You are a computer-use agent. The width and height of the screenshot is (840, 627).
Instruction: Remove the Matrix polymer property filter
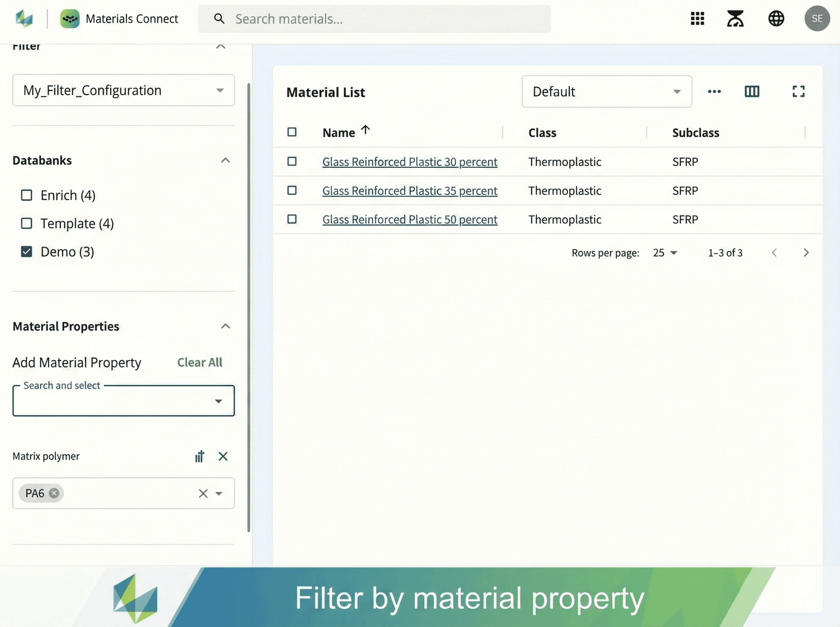point(223,456)
